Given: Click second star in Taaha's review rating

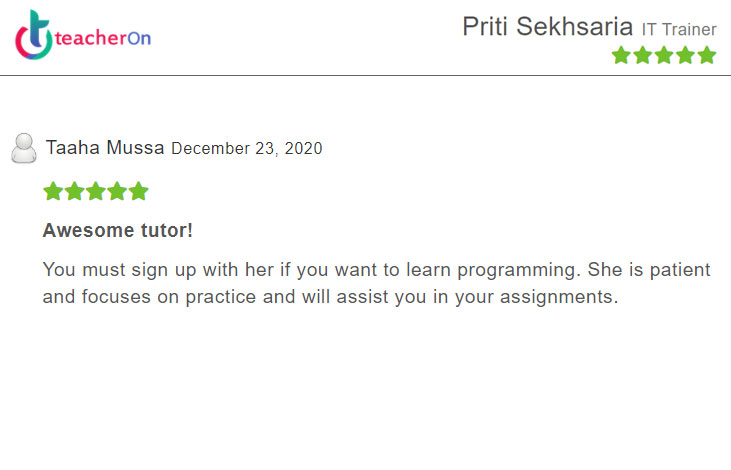Looking at the screenshot, I should click(74, 191).
